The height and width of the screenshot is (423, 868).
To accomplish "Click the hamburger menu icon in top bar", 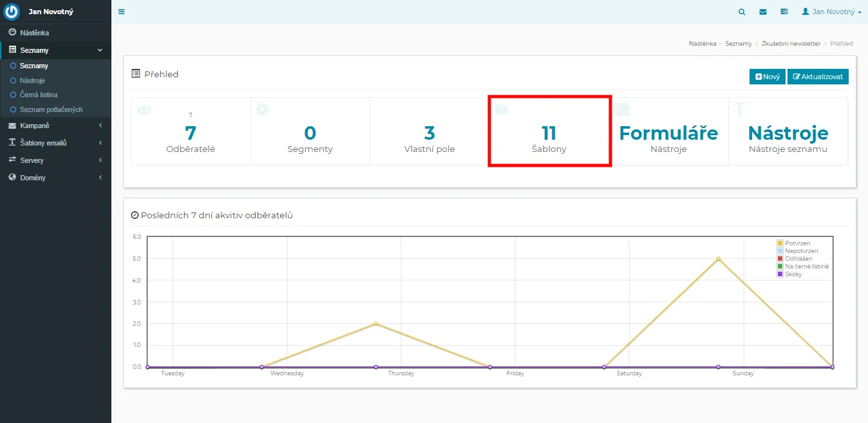I will pyautogui.click(x=122, y=12).
